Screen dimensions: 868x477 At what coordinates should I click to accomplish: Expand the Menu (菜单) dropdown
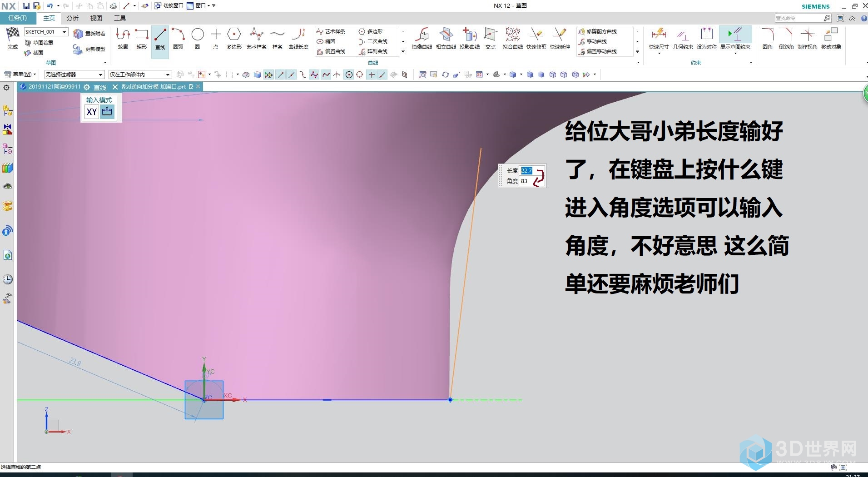(x=20, y=74)
